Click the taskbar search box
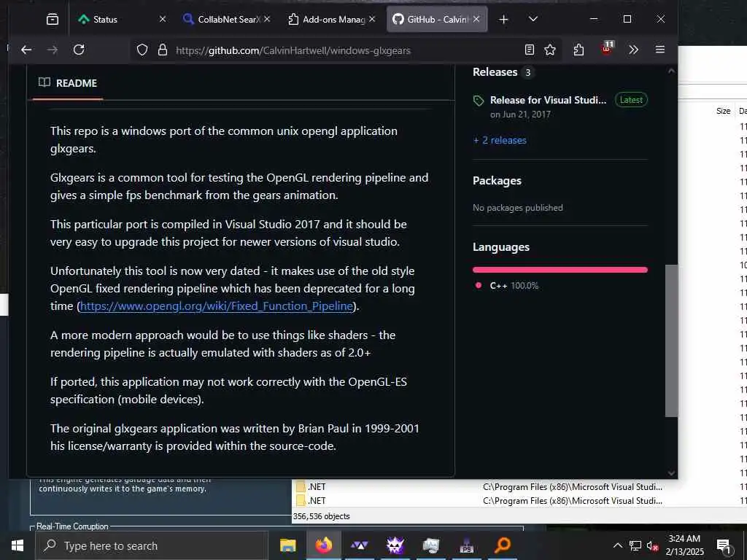This screenshot has height=560, width=747. (152, 545)
